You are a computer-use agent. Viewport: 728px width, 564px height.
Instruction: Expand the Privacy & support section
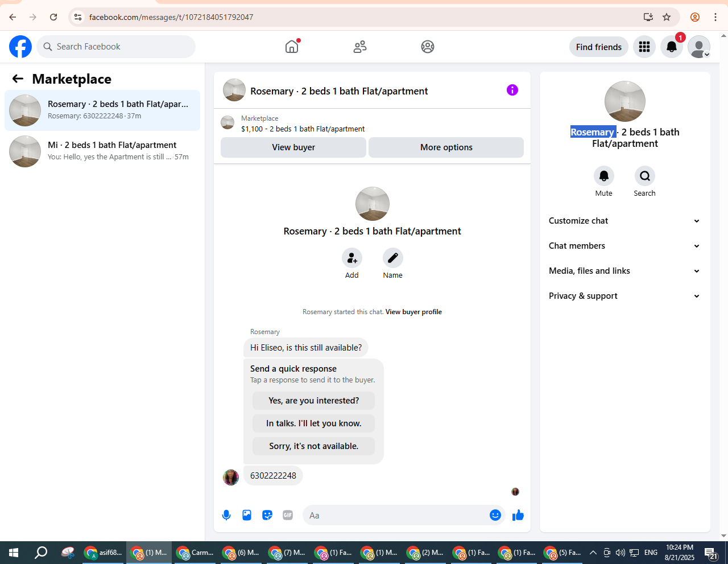(x=625, y=296)
